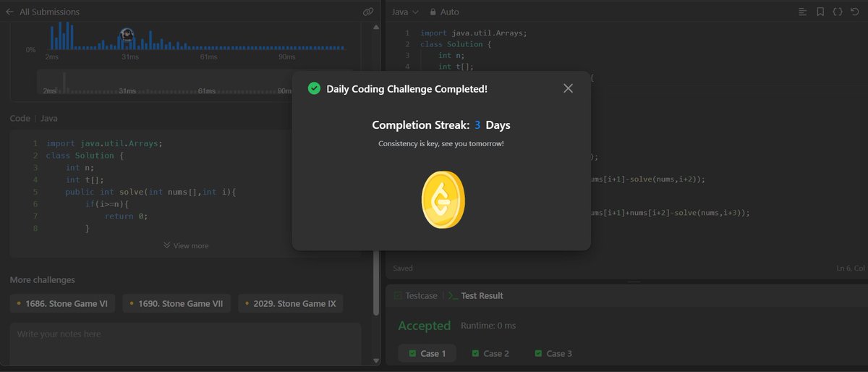The height and width of the screenshot is (372, 868).
Task: Click the Accepted status text
Action: pos(425,326)
